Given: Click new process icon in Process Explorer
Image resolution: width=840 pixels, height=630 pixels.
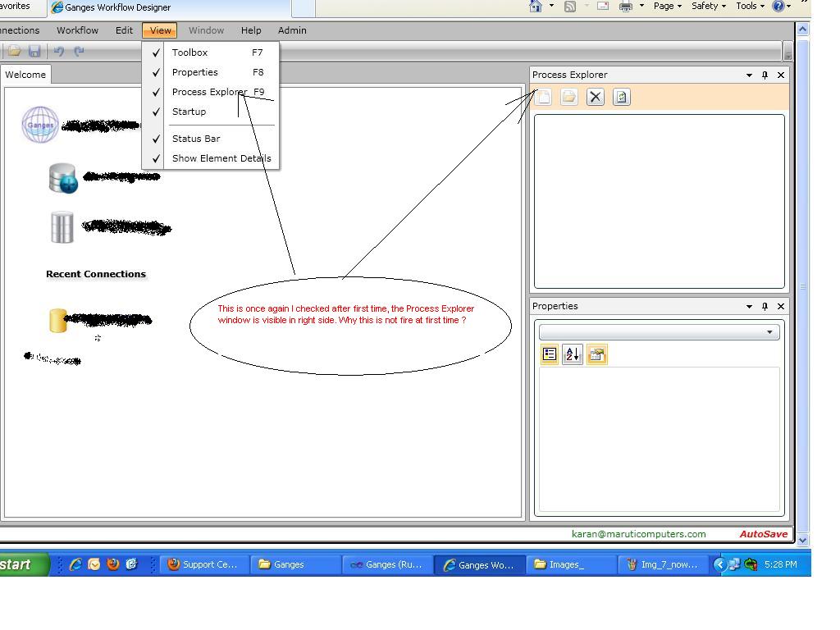Looking at the screenshot, I should pos(544,97).
